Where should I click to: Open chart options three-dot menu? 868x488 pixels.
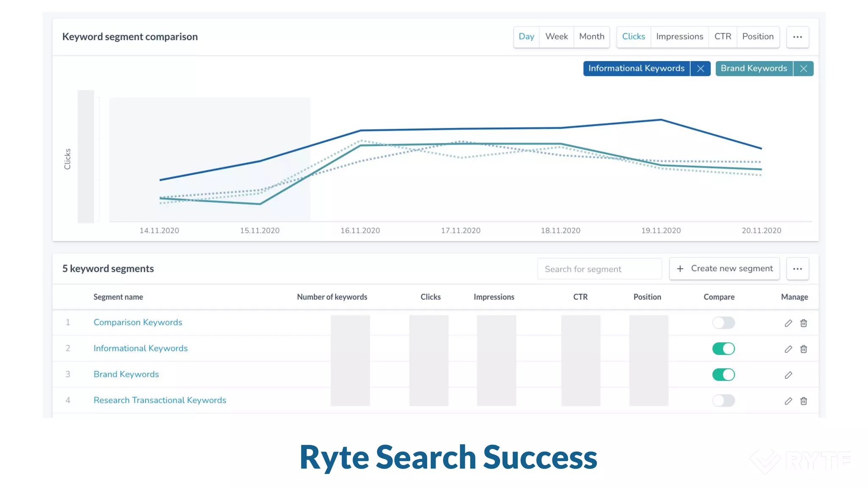pyautogui.click(x=798, y=37)
